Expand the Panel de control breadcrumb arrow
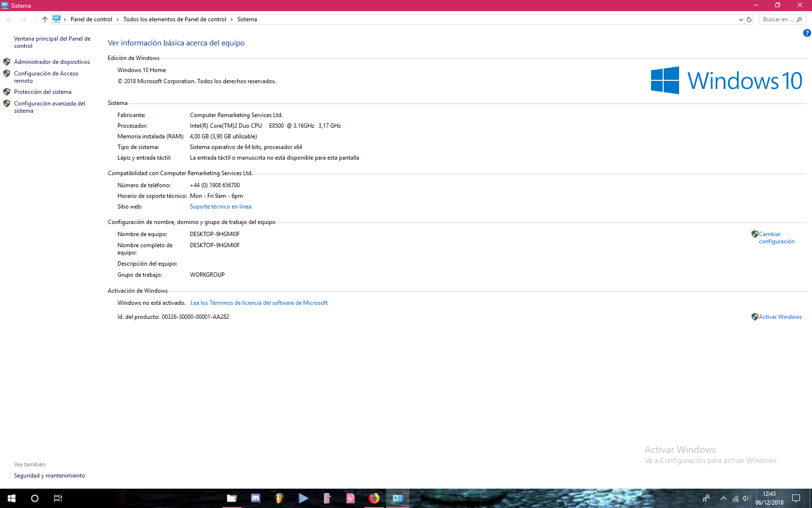The width and height of the screenshot is (812, 508). [x=117, y=19]
